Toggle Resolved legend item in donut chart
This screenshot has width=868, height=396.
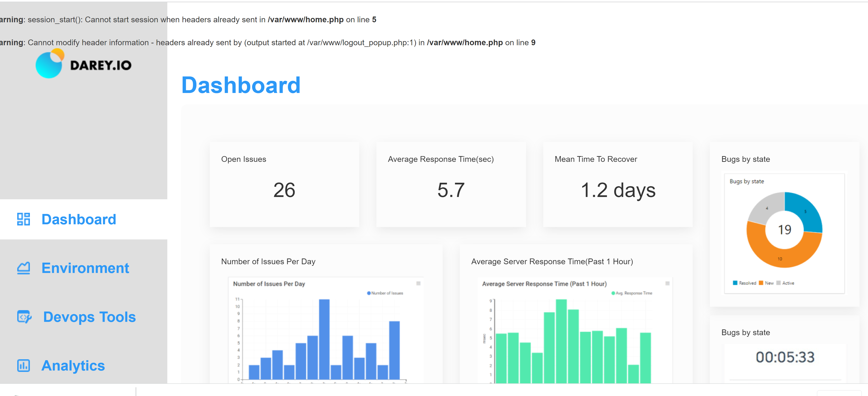(x=744, y=283)
